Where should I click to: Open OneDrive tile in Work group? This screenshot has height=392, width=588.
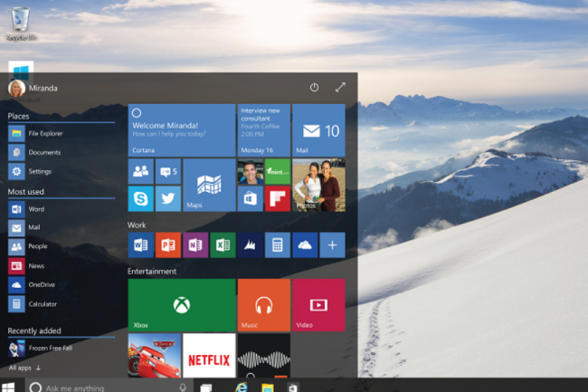[x=305, y=245]
